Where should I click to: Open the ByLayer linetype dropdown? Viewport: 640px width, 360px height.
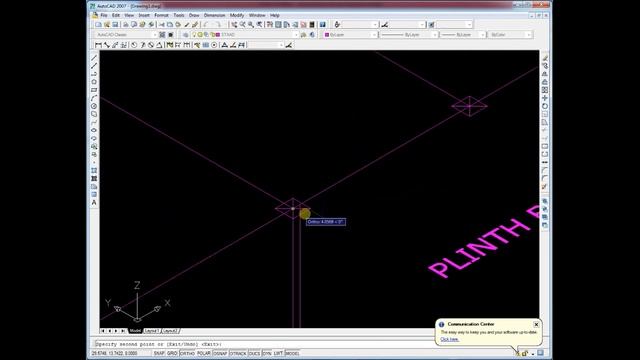click(x=409, y=35)
